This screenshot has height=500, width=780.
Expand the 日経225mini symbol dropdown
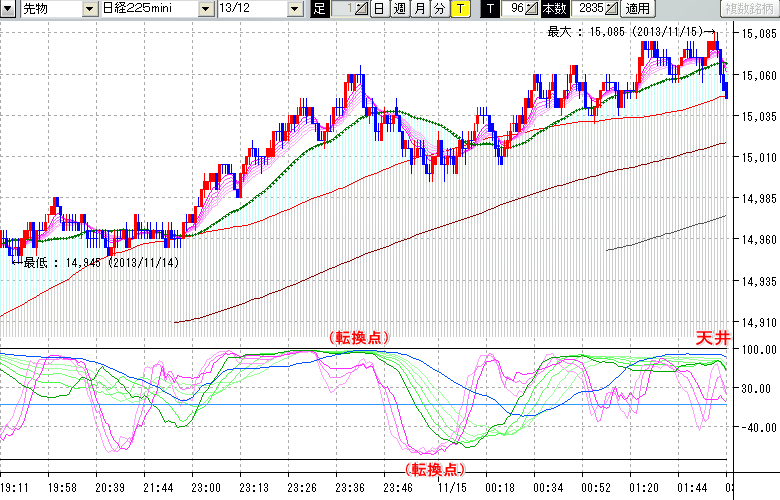(x=206, y=9)
